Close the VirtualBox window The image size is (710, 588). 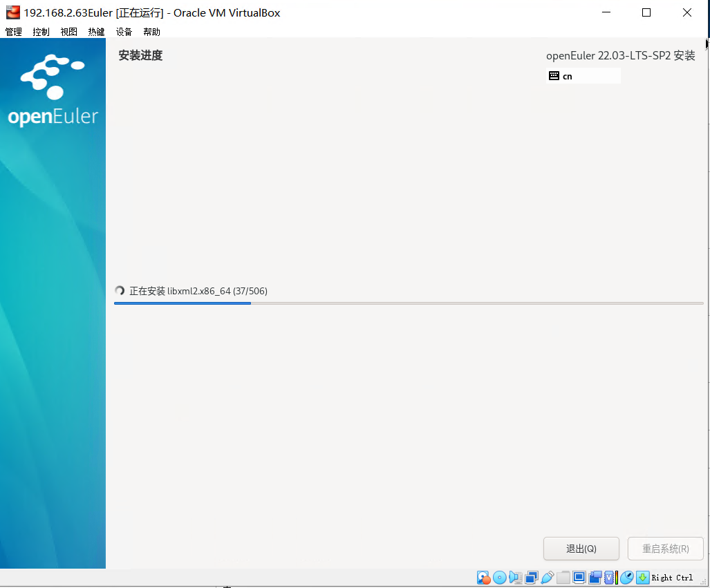point(687,12)
